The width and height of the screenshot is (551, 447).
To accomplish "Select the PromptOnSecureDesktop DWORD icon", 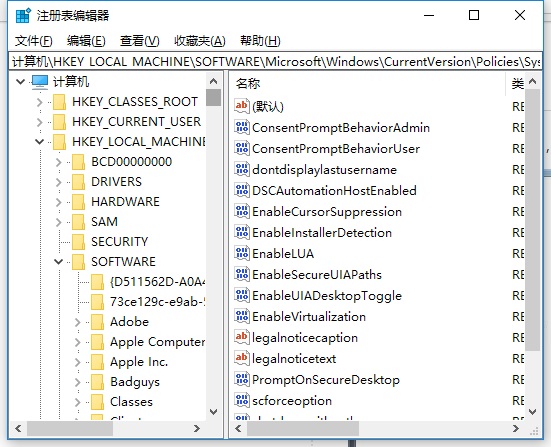I will point(242,380).
